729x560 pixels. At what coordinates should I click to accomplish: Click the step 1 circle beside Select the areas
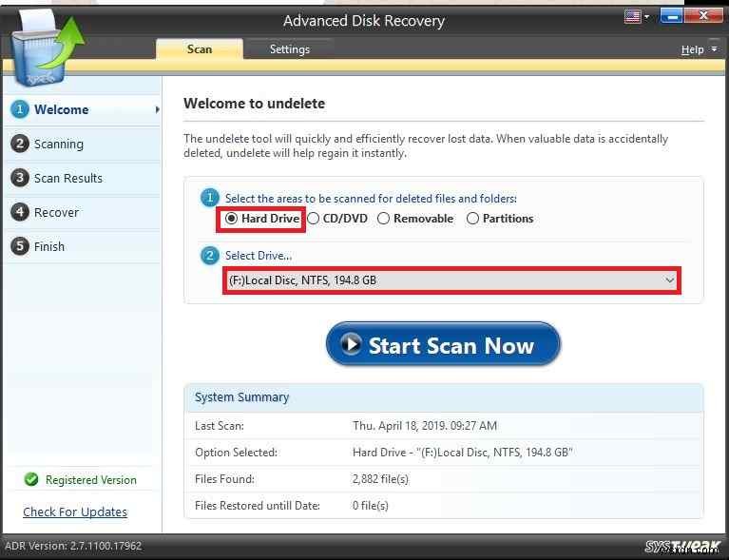click(210, 198)
